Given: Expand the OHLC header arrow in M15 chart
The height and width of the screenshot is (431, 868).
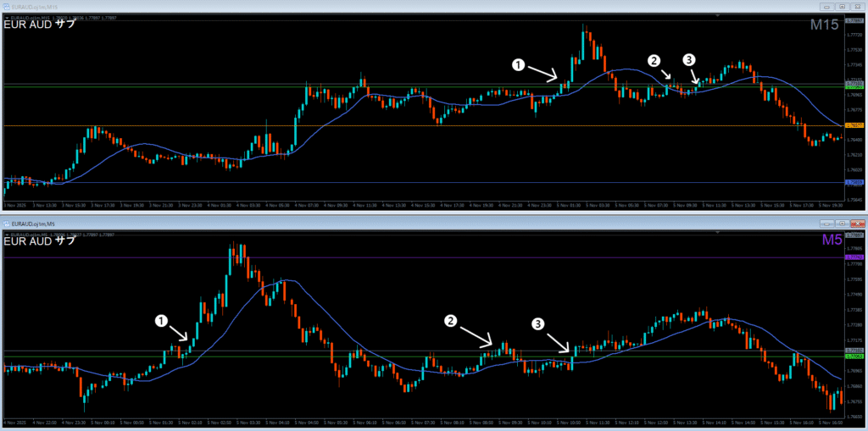Looking at the screenshot, I should [6, 19].
